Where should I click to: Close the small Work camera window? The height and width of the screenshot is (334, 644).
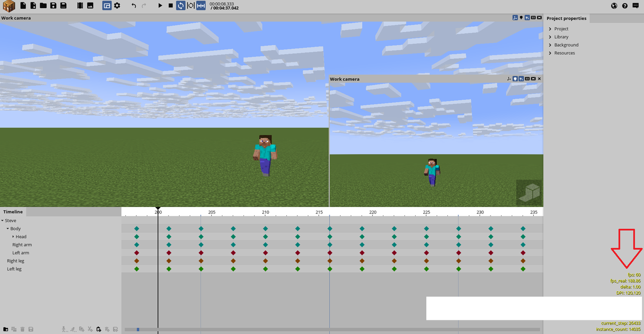tap(539, 79)
